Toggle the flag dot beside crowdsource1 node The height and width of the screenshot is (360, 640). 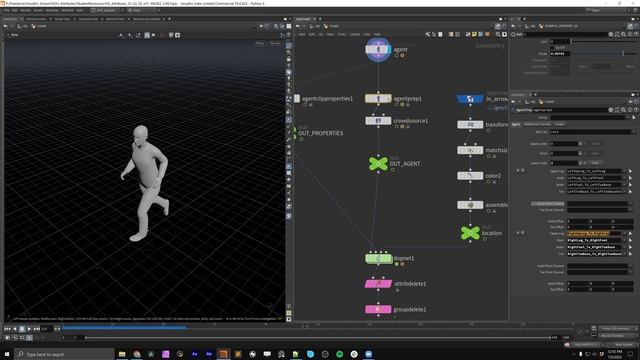(x=396, y=127)
